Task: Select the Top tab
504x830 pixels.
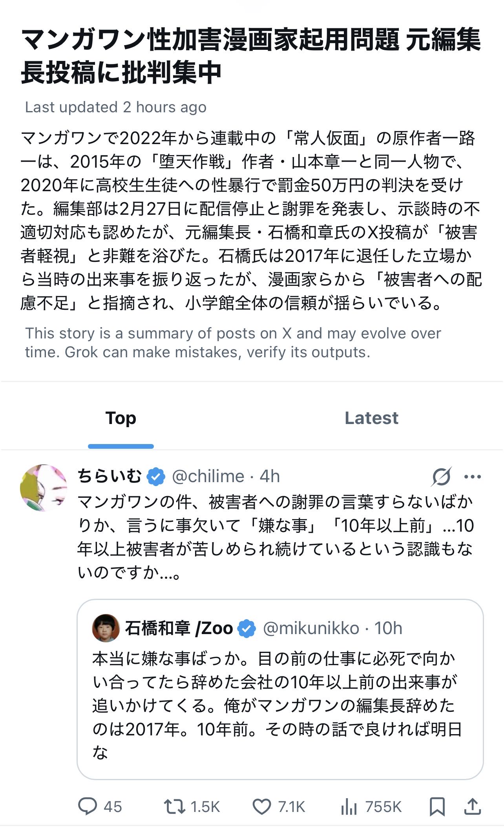Action: pos(121,418)
